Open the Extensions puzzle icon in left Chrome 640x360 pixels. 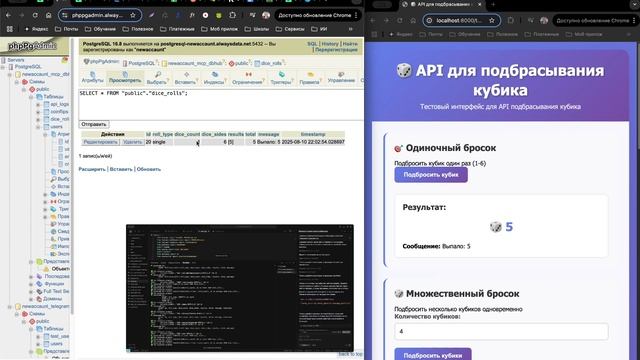(232, 15)
